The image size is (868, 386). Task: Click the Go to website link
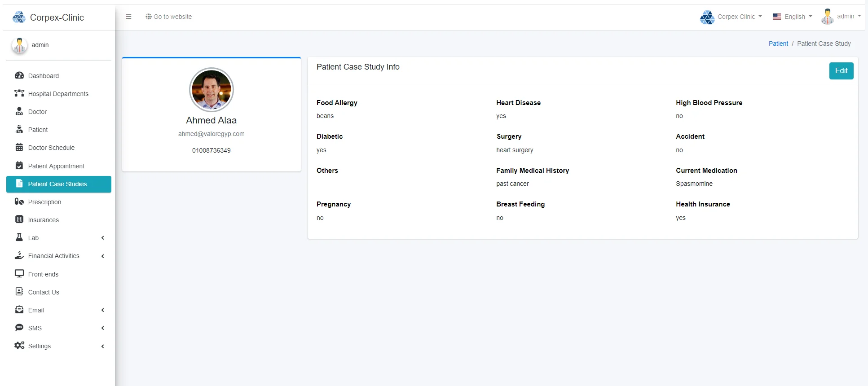[x=169, y=17]
